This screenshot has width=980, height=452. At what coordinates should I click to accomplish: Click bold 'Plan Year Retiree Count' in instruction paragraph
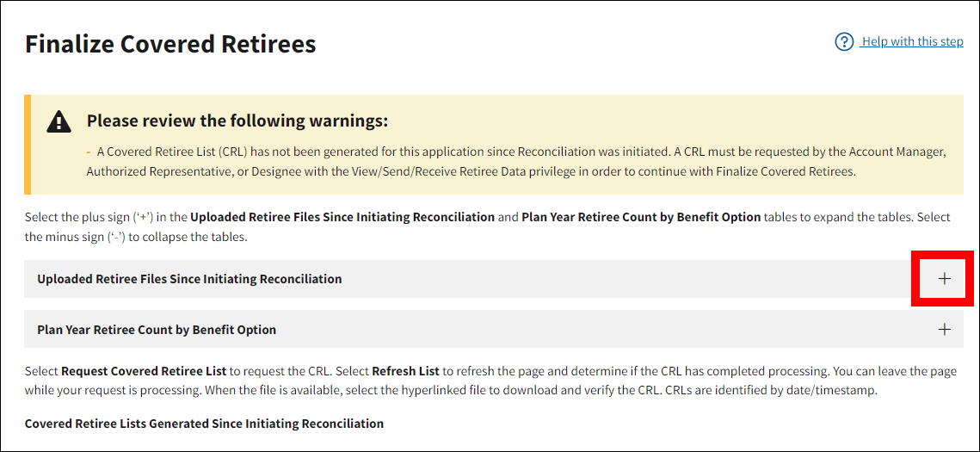tap(640, 217)
